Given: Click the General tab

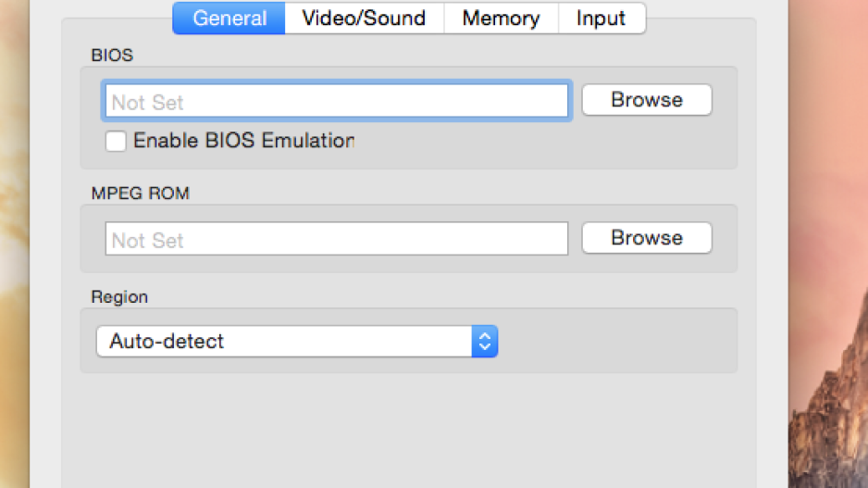Looking at the screenshot, I should (229, 19).
